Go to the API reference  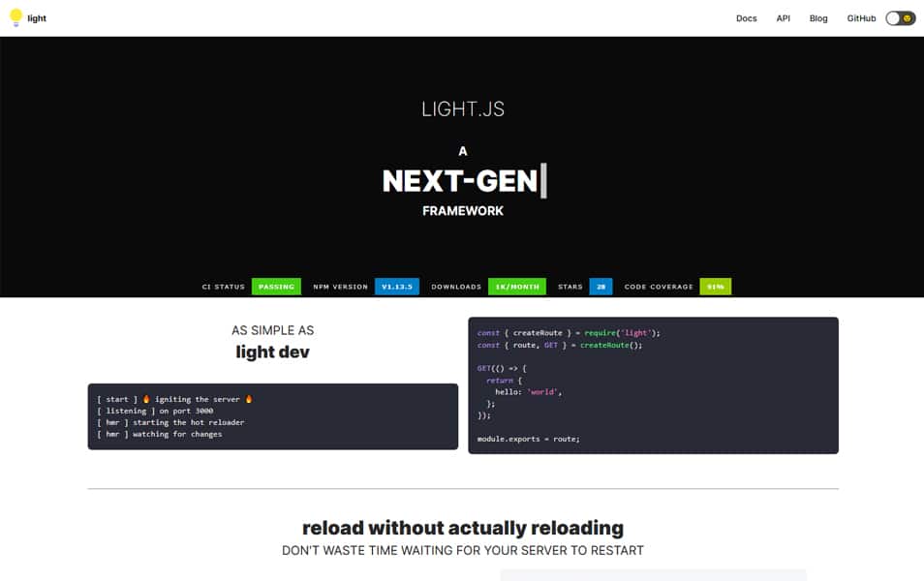point(783,18)
